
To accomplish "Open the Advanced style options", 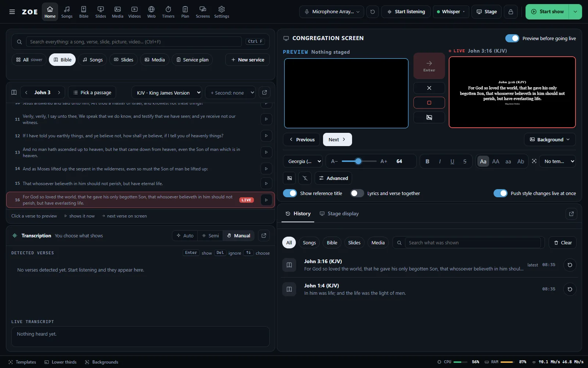I will tap(333, 178).
